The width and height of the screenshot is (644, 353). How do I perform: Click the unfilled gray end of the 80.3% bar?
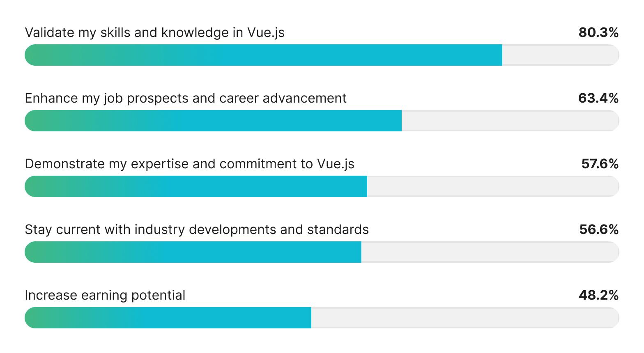pyautogui.click(x=560, y=55)
